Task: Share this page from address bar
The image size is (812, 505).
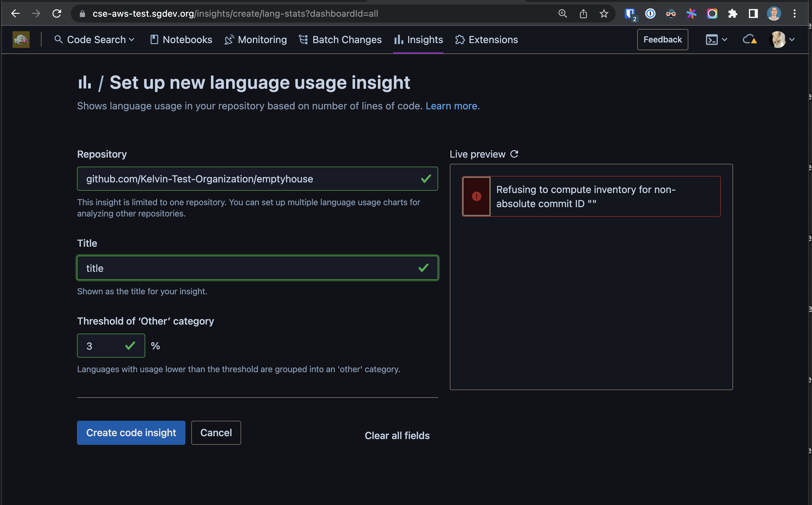Action: (583, 14)
